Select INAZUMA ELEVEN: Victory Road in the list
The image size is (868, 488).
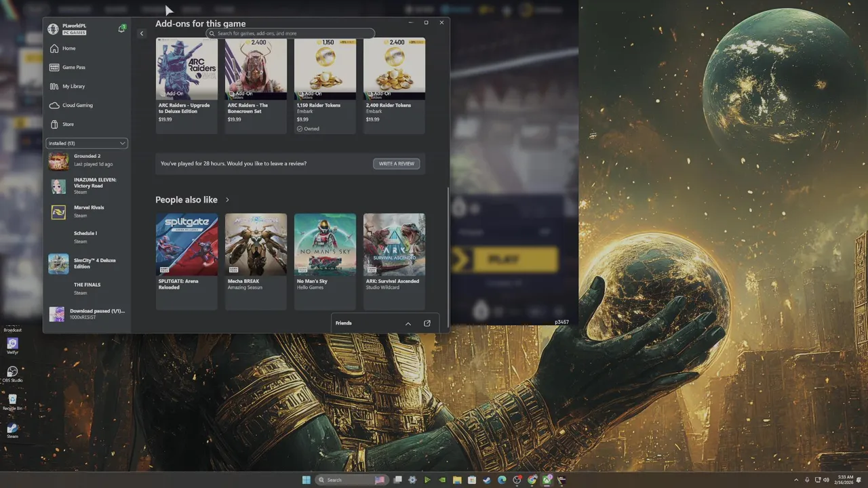coord(87,186)
